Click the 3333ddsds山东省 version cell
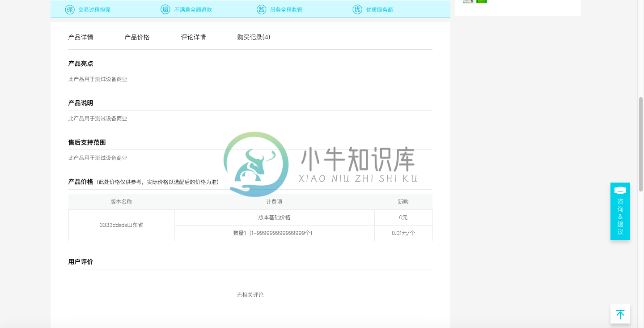The height and width of the screenshot is (328, 644). click(122, 225)
